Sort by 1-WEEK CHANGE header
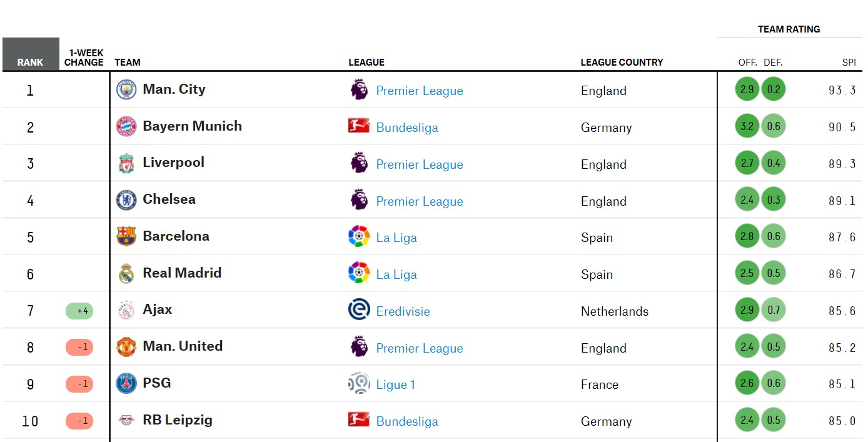The image size is (868, 442). pos(84,58)
